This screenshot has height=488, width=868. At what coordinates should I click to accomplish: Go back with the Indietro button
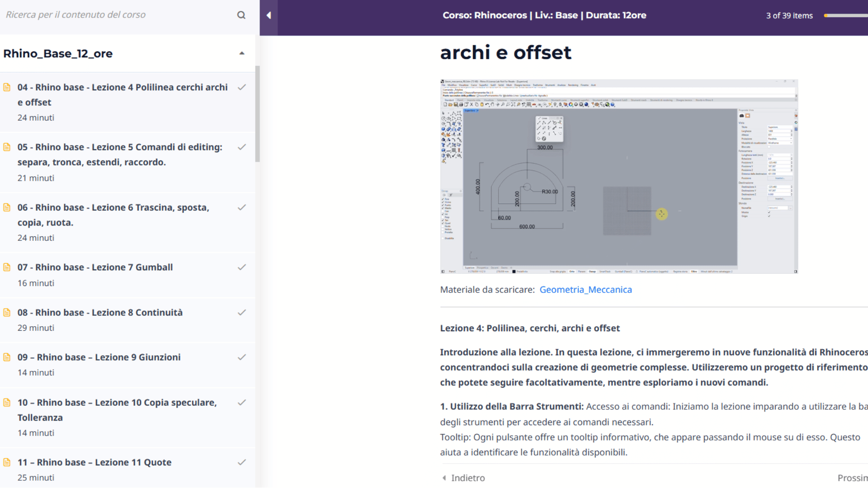coord(463,478)
